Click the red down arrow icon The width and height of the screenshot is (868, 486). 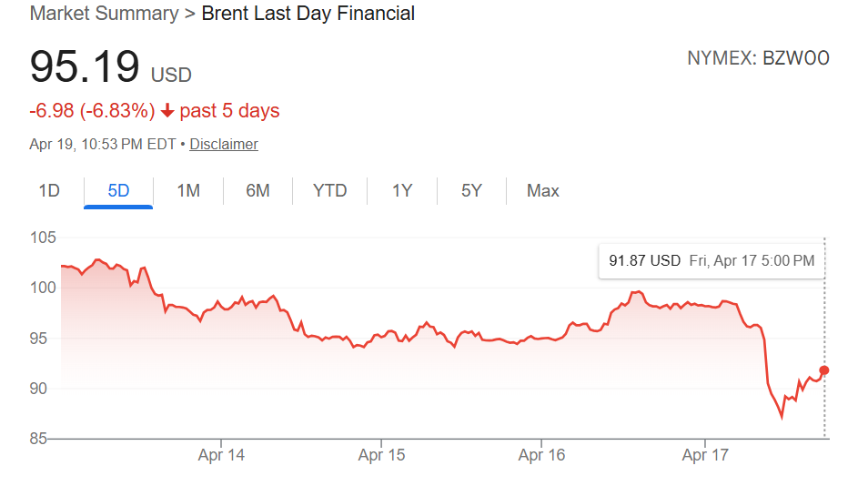click(x=167, y=111)
